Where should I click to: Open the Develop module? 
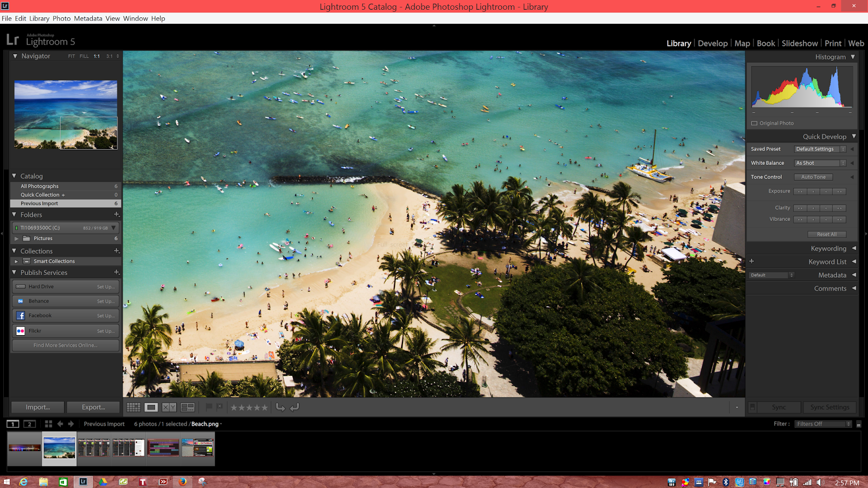713,43
